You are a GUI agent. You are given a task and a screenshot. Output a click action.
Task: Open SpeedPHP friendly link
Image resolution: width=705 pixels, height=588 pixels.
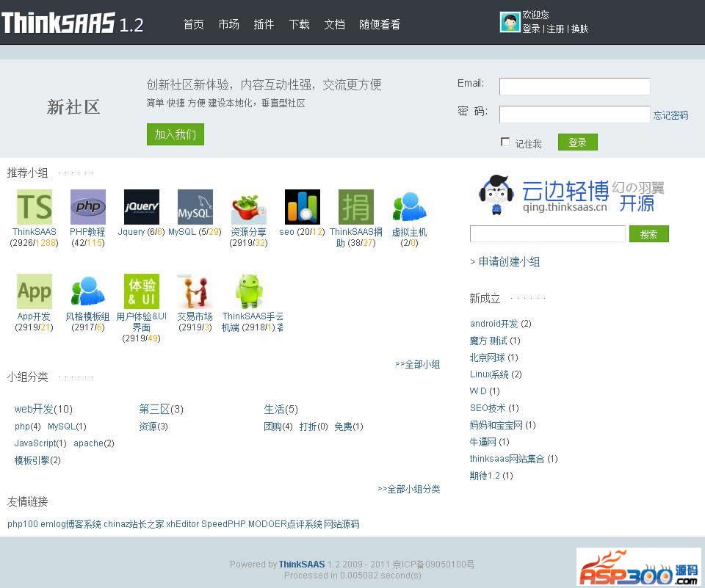pos(223,524)
